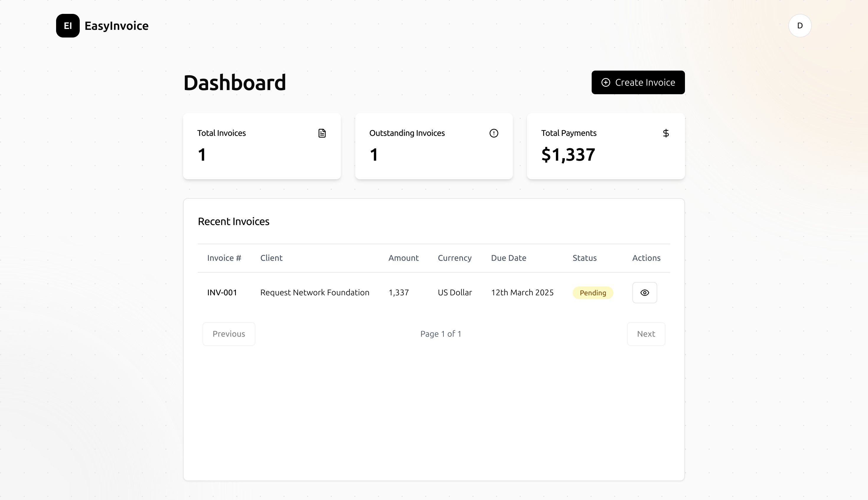Click the EasyInvoice brand name
The image size is (868, 500).
(116, 26)
